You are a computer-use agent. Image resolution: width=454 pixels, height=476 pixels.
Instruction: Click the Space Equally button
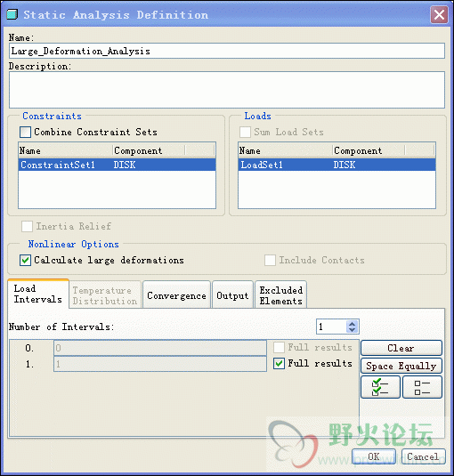tap(401, 366)
